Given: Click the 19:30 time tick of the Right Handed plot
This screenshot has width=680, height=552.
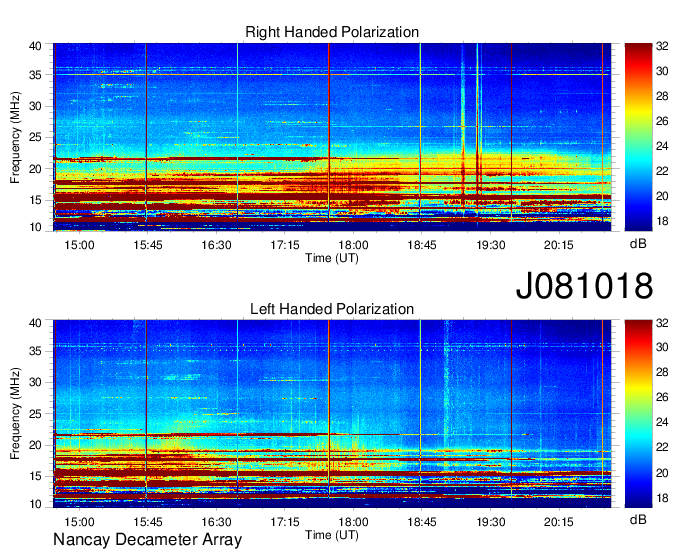Looking at the screenshot, I should [490, 245].
